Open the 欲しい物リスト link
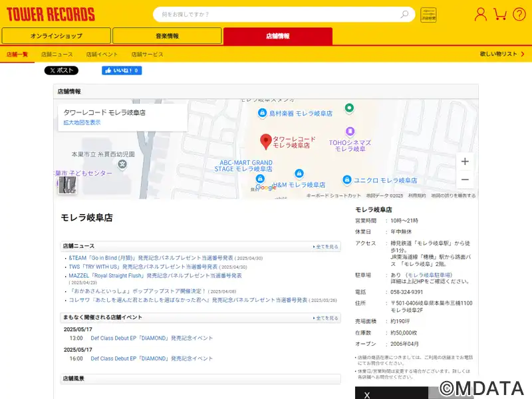 click(502, 54)
